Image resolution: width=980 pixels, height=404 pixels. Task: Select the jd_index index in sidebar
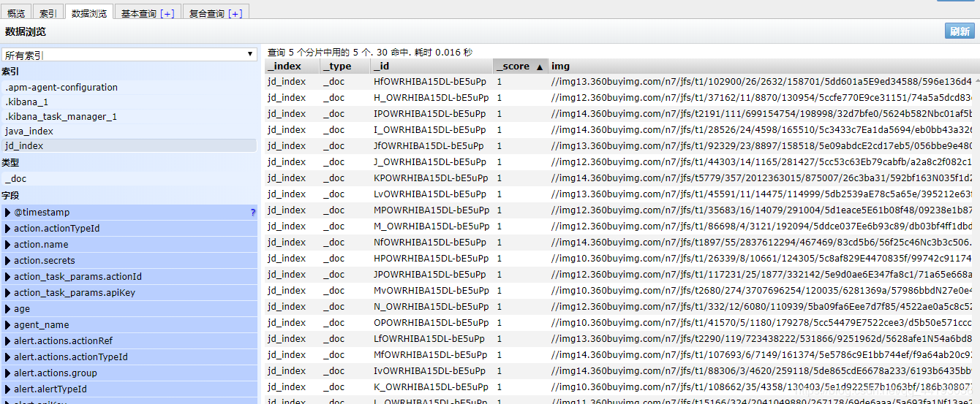coord(129,145)
